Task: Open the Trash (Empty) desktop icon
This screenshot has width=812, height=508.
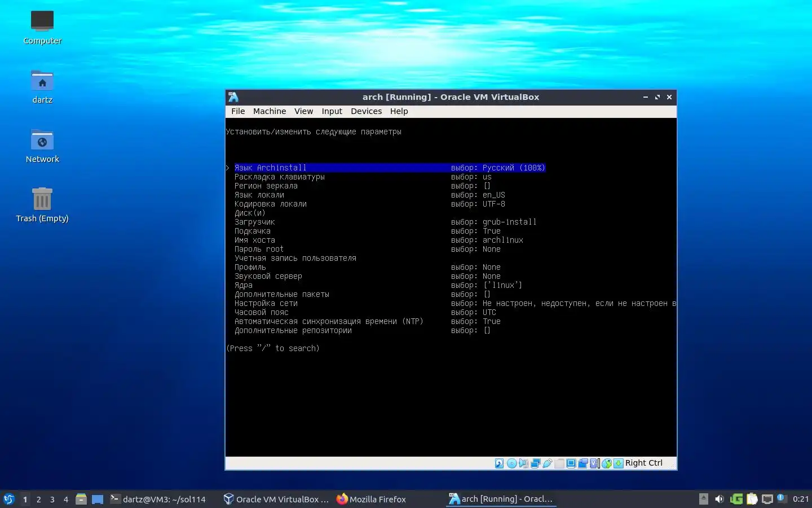Action: 42,205
